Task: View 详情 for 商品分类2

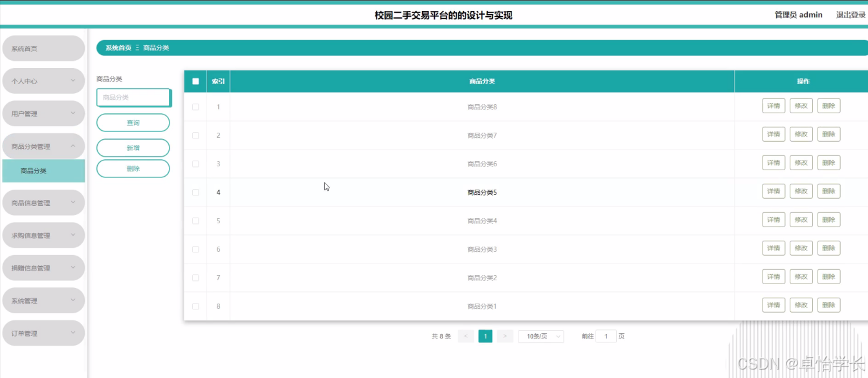Action: (773, 277)
